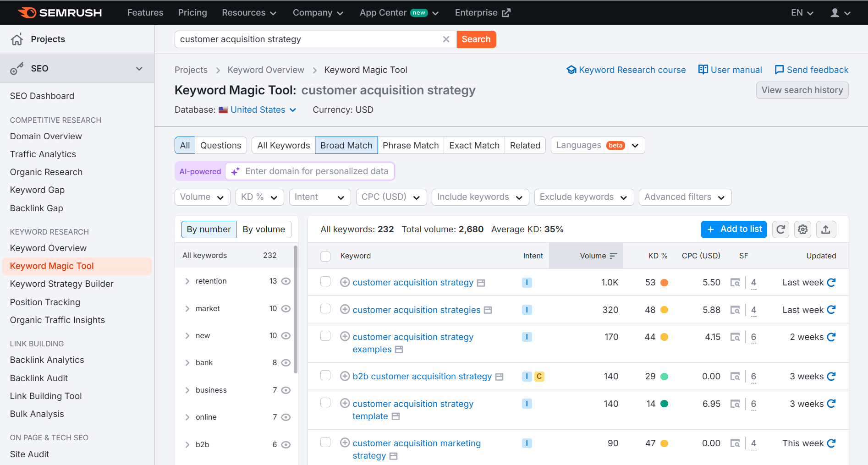868x465 pixels.
Task: Click the SEO key icon in sidebar
Action: point(17,69)
